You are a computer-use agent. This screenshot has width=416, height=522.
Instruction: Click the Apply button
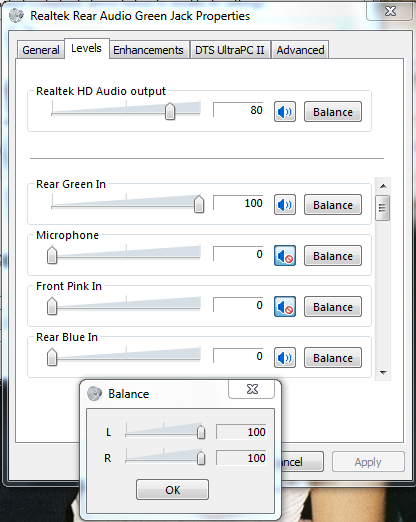point(368,462)
